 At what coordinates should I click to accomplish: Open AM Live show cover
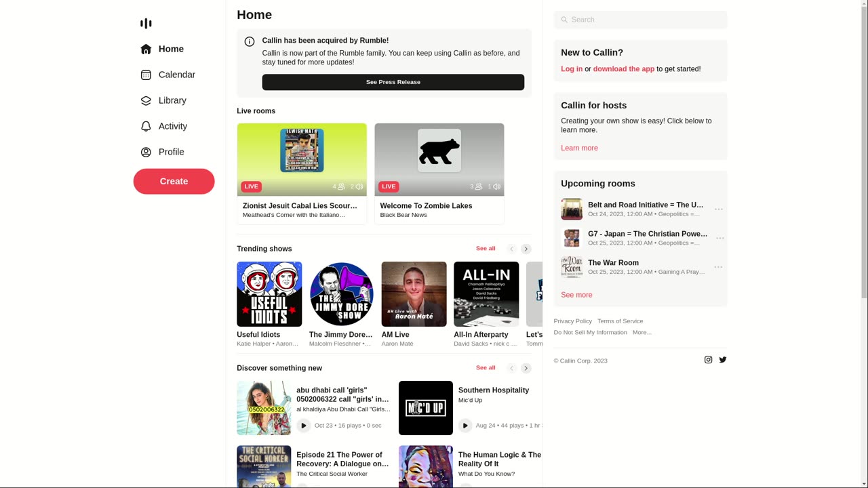pos(414,294)
